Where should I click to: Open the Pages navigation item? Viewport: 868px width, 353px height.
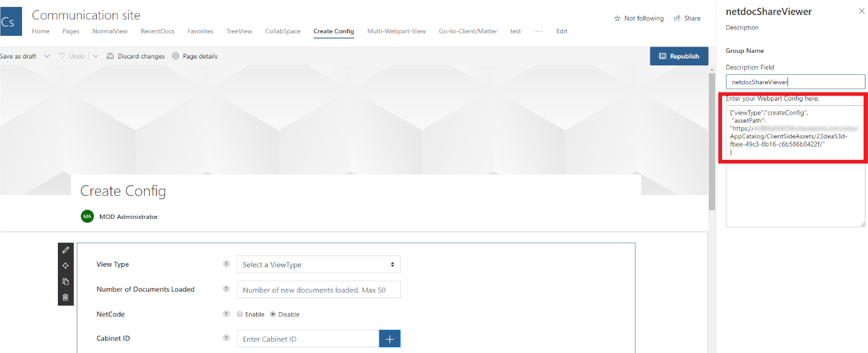click(70, 31)
